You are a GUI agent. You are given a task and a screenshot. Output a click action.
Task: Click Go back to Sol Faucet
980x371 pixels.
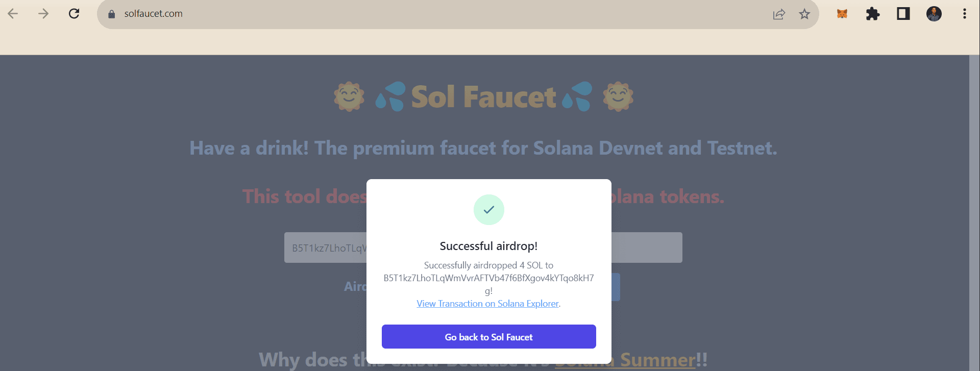click(488, 336)
